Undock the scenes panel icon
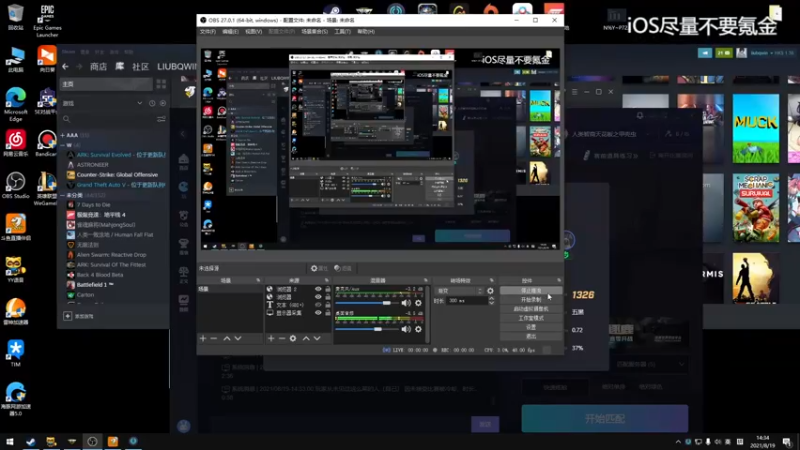 tap(258, 280)
